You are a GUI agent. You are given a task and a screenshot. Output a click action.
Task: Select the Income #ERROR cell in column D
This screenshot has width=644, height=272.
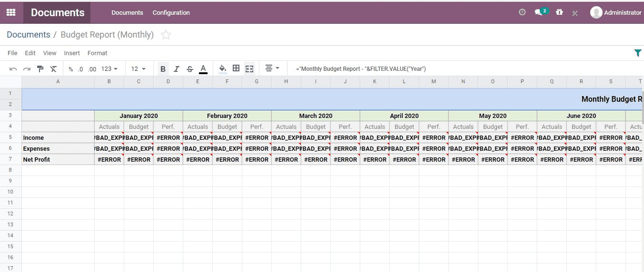click(168, 137)
